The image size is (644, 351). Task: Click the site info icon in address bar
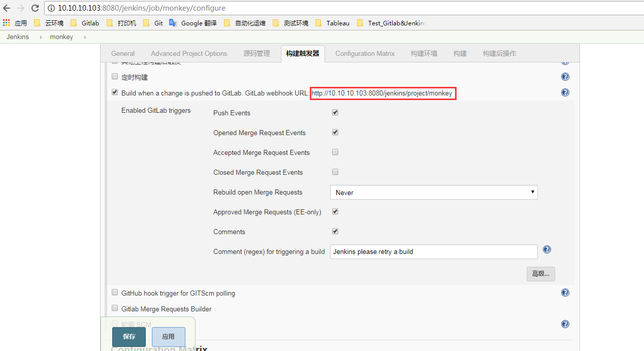tap(51, 8)
